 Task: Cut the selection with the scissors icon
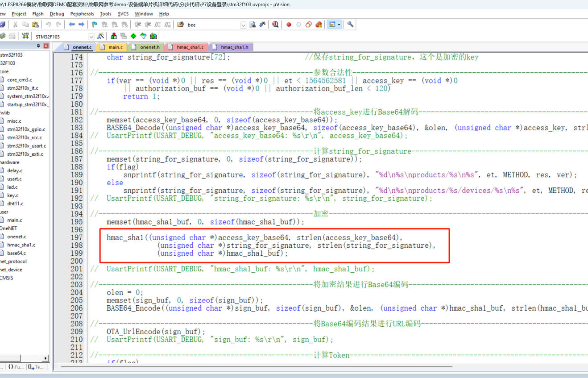click(15, 25)
